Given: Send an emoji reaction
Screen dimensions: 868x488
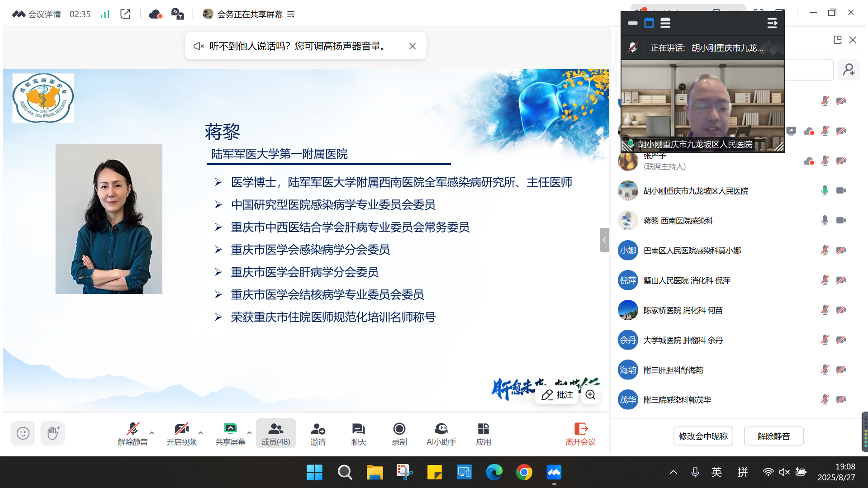Looking at the screenshot, I should 23,433.
